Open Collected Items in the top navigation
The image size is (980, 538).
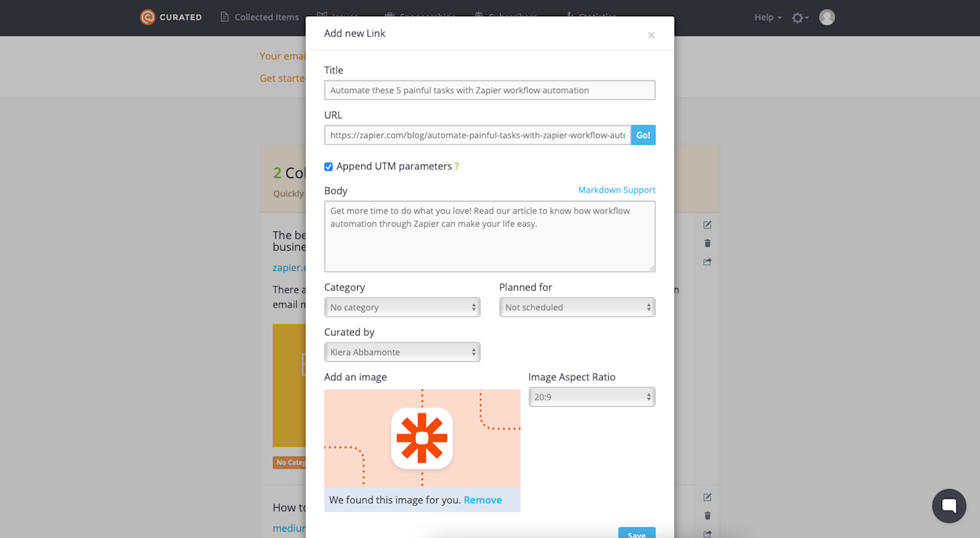point(260,17)
